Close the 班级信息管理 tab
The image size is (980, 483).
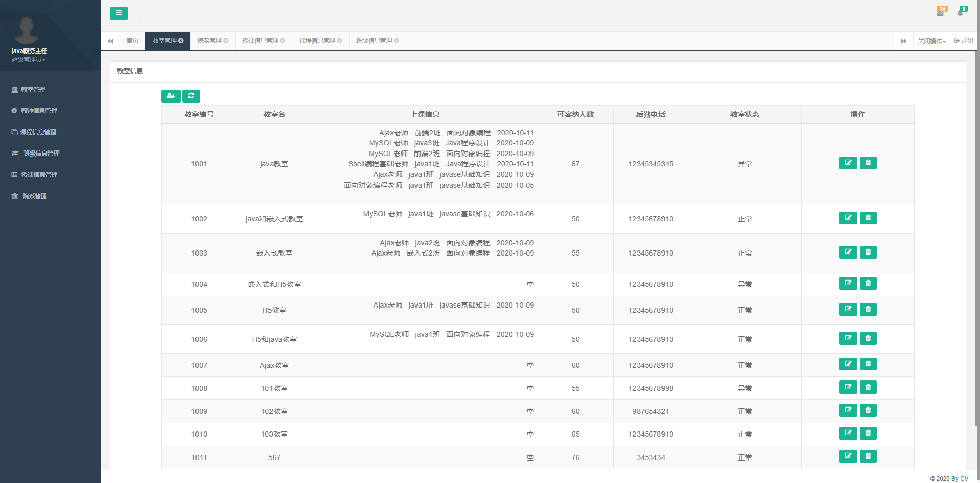[x=397, y=41]
